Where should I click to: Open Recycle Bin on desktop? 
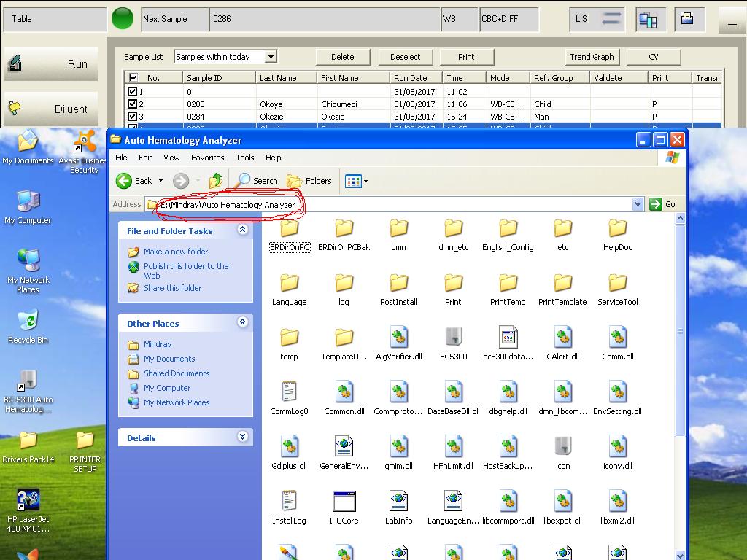tap(28, 327)
